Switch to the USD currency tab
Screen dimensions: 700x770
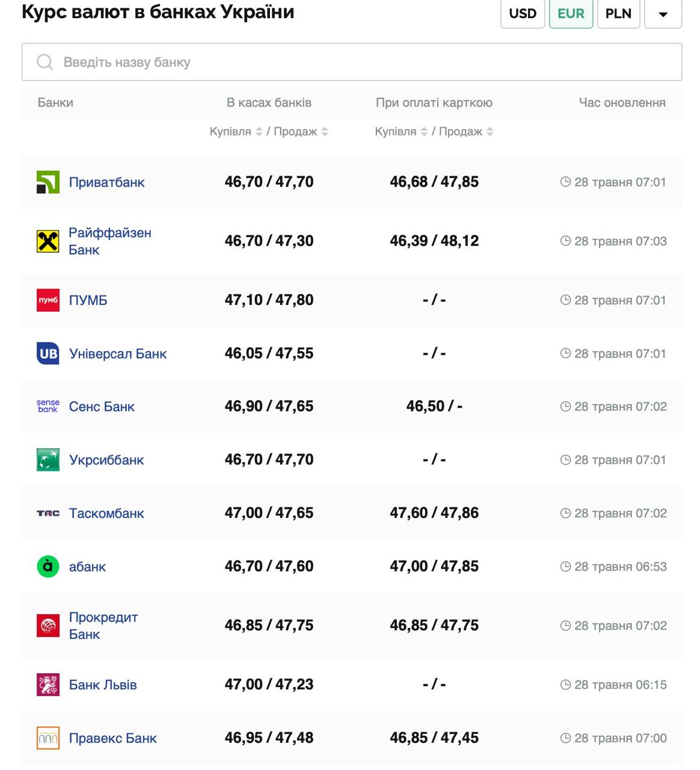tap(522, 14)
